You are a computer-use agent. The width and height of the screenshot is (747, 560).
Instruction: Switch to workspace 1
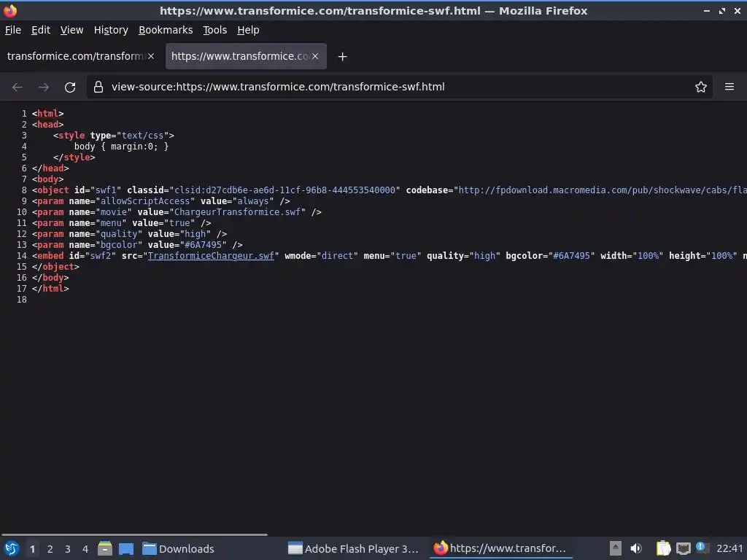[32, 549]
